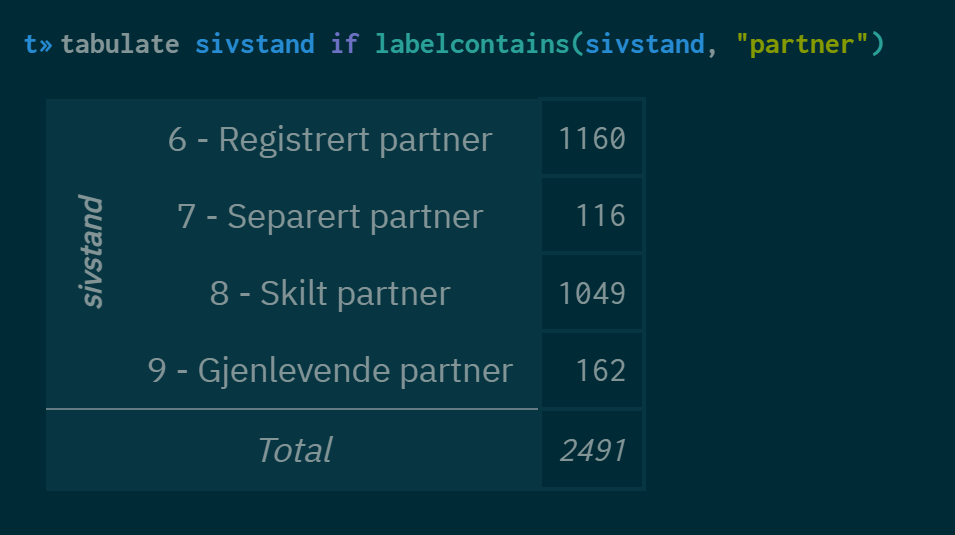Click the "if" keyword in the command
Image resolution: width=955 pixels, height=535 pixels.
[344, 44]
